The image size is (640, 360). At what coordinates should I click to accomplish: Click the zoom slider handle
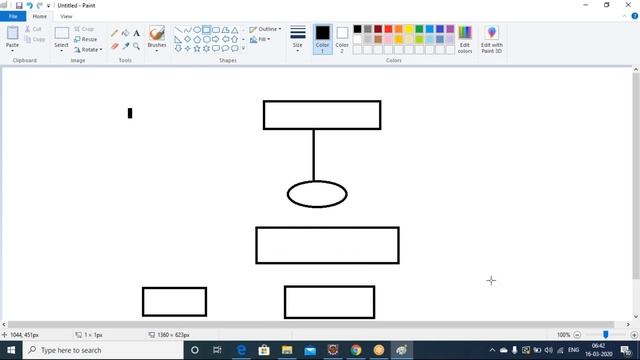(x=606, y=335)
